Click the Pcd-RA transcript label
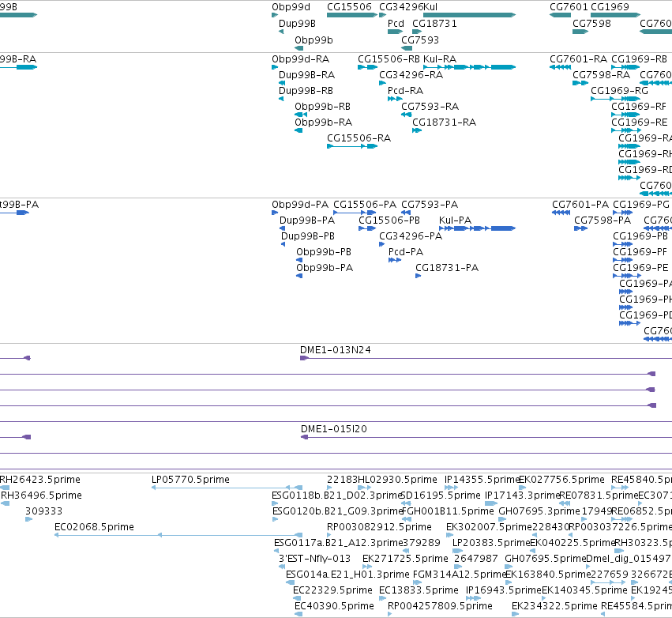Image resolution: width=672 pixels, height=618 pixels. (x=405, y=91)
